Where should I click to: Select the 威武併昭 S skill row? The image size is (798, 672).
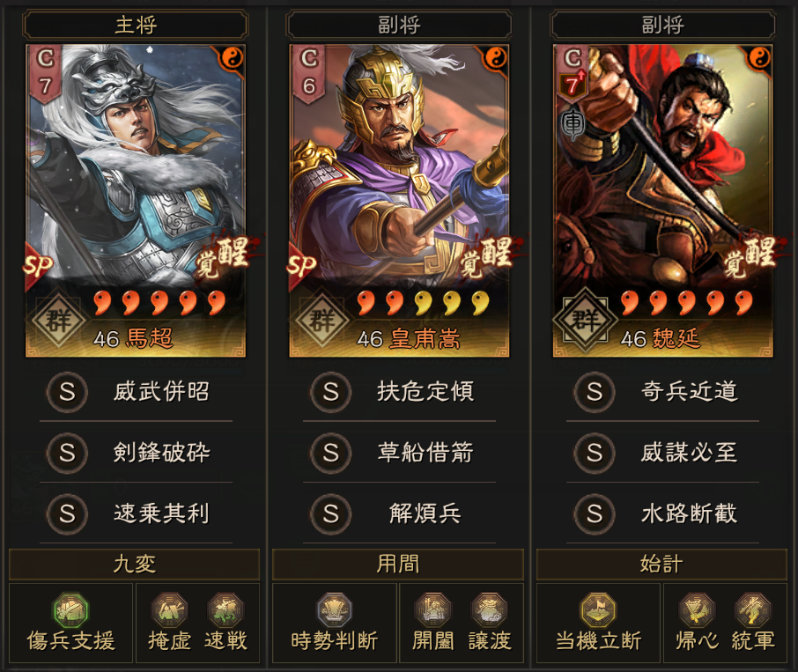136,392
